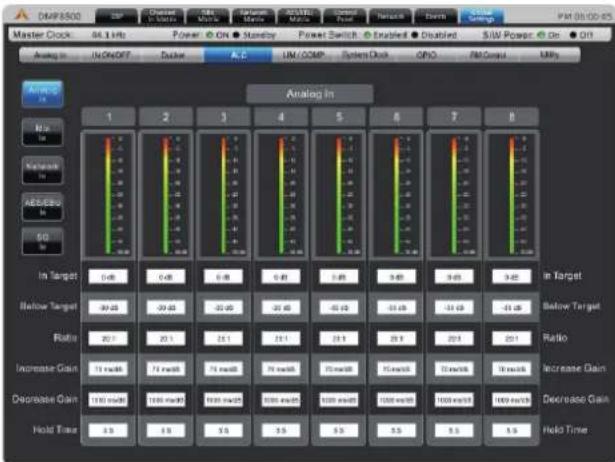Edit channel 3 Hold Time value
The width and height of the screenshot is (615, 462).
pyautogui.click(x=224, y=430)
